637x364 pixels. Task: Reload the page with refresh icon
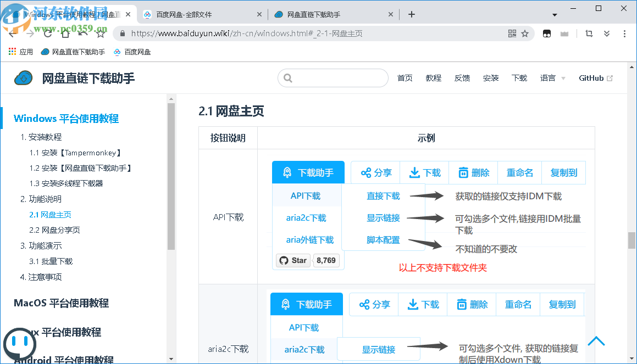[48, 33]
